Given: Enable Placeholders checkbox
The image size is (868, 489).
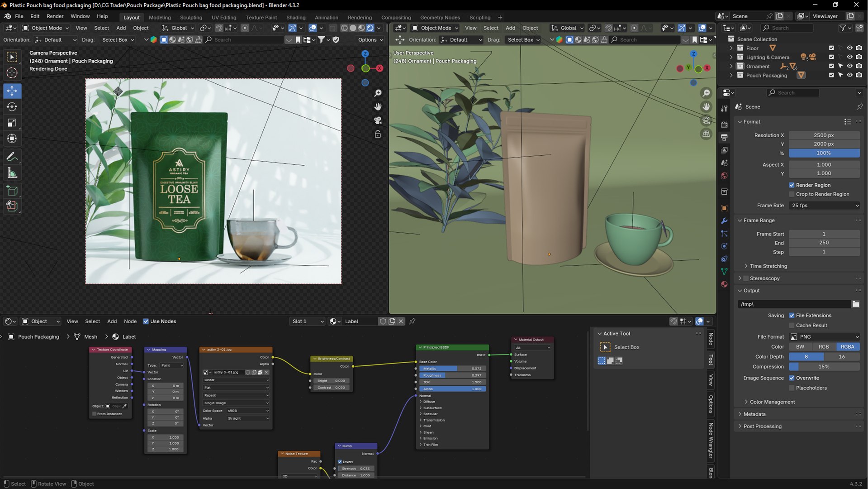Looking at the screenshot, I should [x=792, y=388].
